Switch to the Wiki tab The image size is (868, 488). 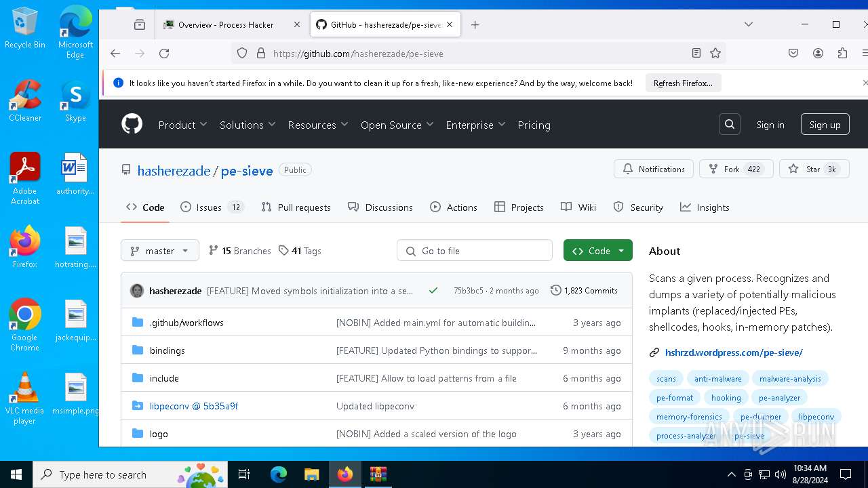578,207
